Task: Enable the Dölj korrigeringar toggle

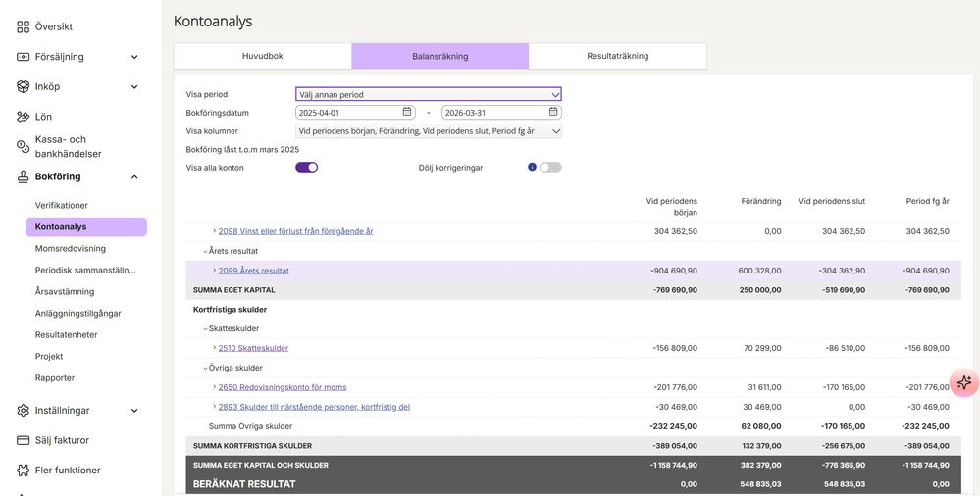Action: click(x=550, y=167)
